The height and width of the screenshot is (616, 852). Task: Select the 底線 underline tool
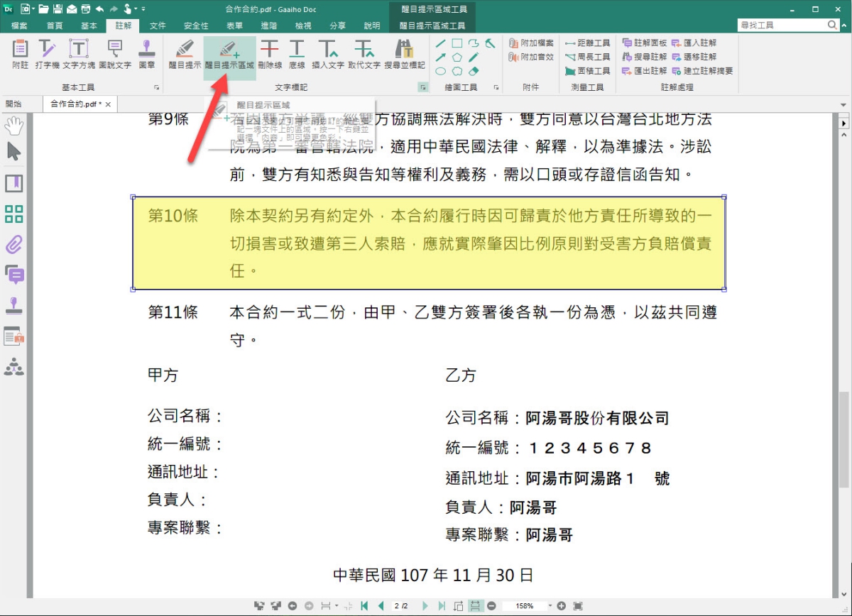click(297, 54)
